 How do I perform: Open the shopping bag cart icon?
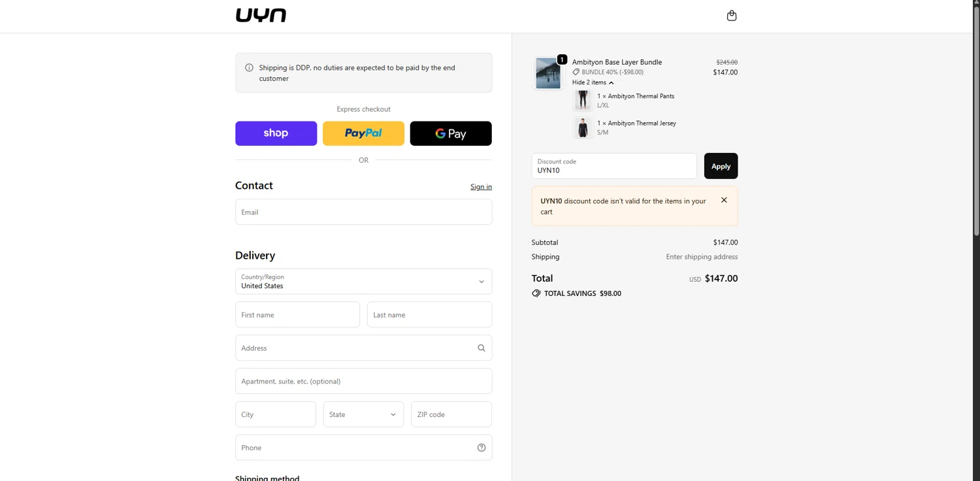[732, 16]
